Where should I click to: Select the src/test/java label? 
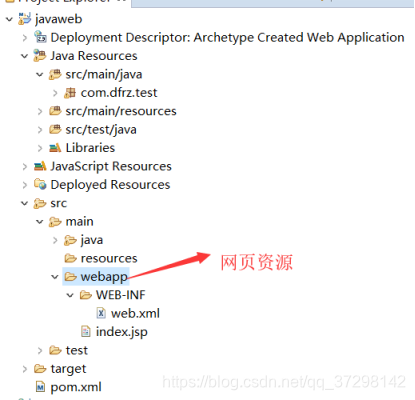tap(101, 130)
